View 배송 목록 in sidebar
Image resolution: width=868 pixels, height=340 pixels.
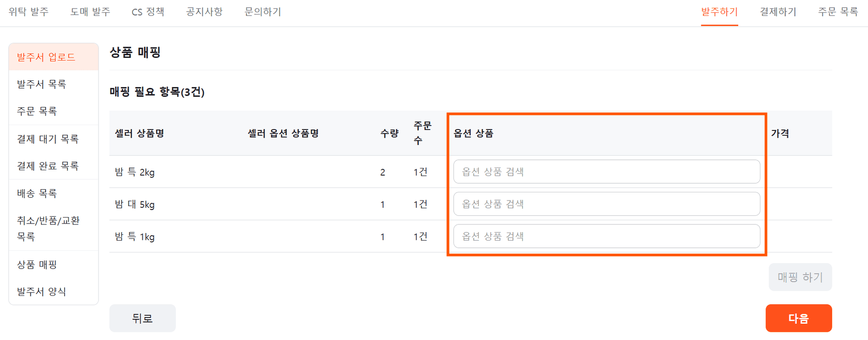click(x=37, y=194)
